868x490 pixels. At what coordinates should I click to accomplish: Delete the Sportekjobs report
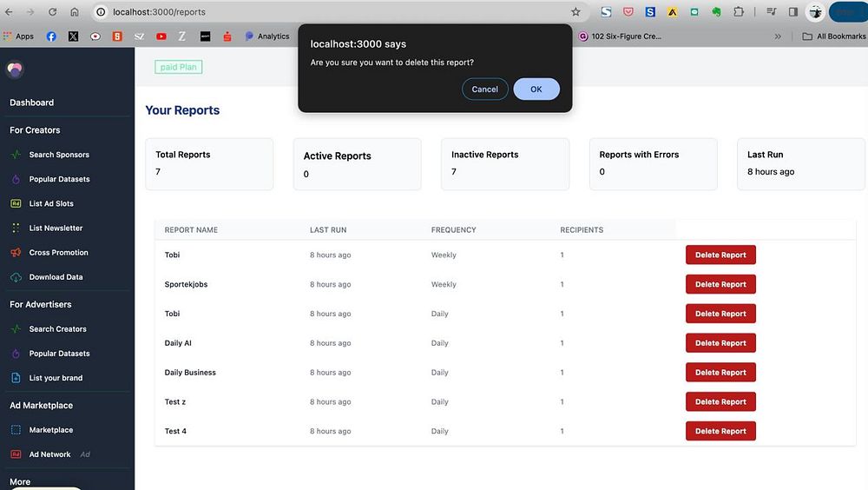[720, 284]
